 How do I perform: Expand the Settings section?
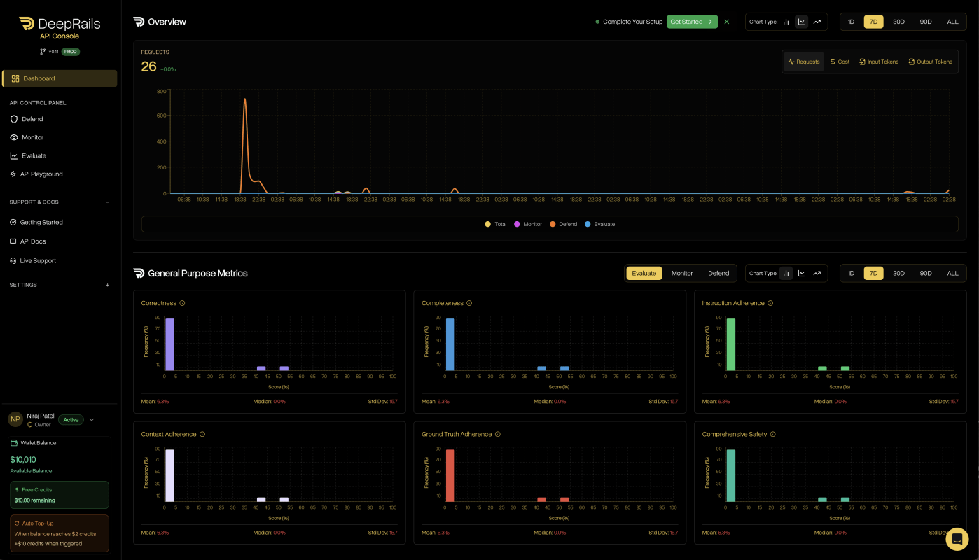tap(107, 285)
